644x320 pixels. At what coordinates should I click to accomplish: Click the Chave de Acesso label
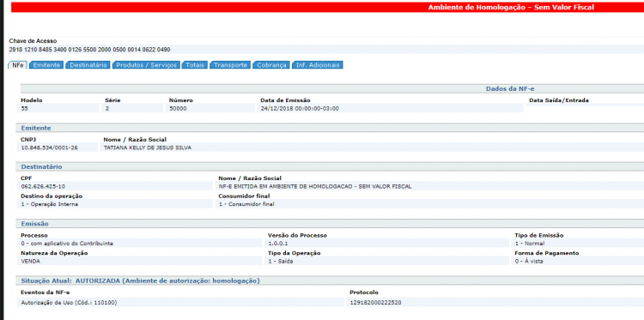pyautogui.click(x=33, y=41)
